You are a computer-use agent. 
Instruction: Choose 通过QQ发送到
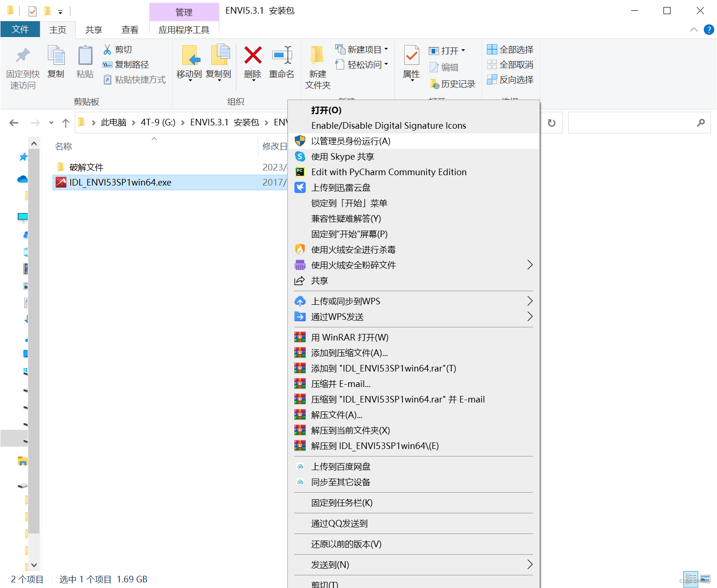coord(414,523)
